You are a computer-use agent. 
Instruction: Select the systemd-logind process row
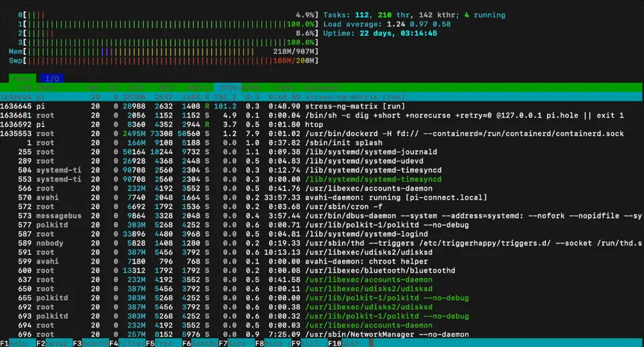321,234
